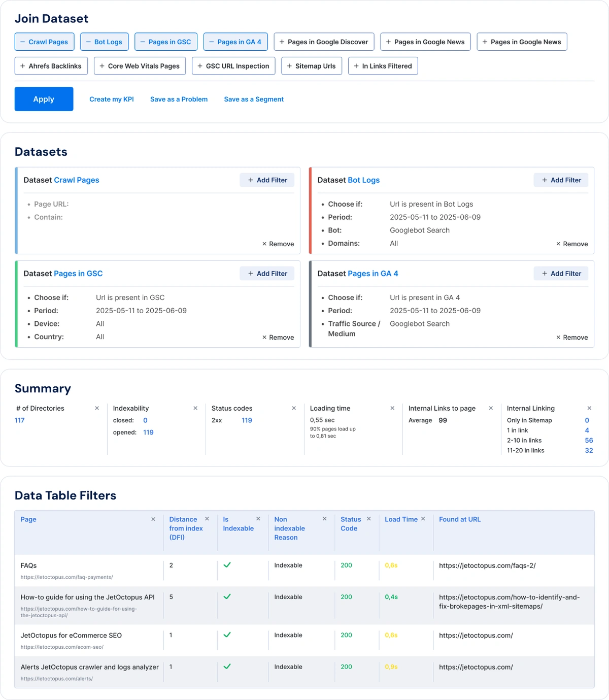Toggle Pages in GA 4 off using its minus

click(x=212, y=42)
